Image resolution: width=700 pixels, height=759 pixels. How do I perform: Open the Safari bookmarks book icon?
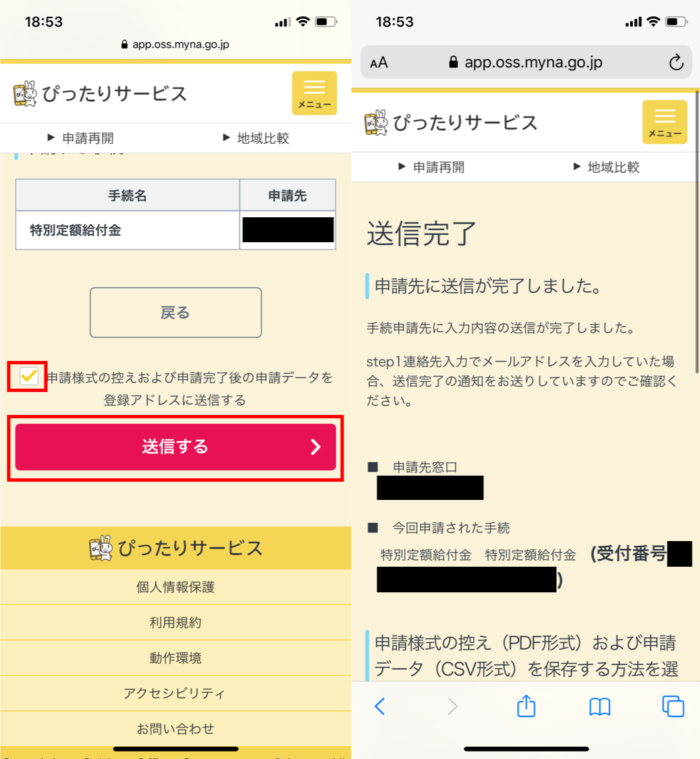pos(599,707)
